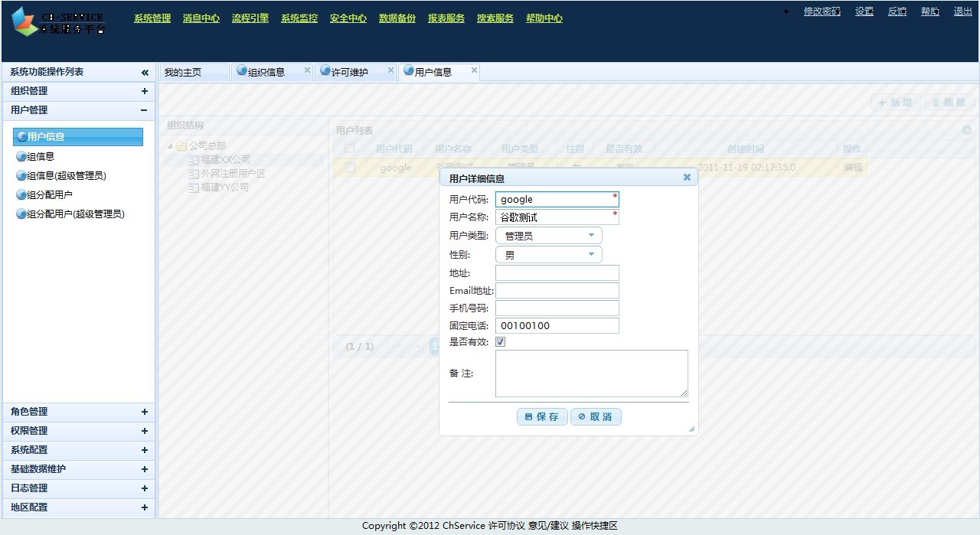Screen dimensions: 980x535
Task: Expand the 地区配置 section
Action: (144, 507)
